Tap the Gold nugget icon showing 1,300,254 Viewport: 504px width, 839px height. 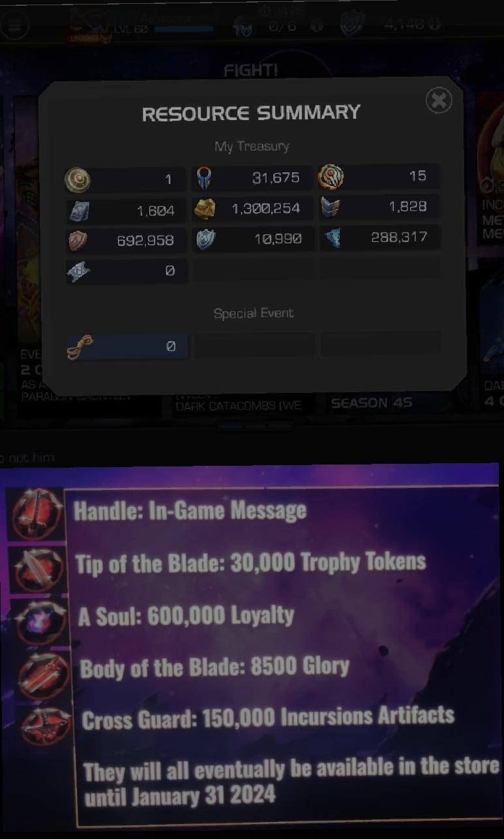click(205, 209)
